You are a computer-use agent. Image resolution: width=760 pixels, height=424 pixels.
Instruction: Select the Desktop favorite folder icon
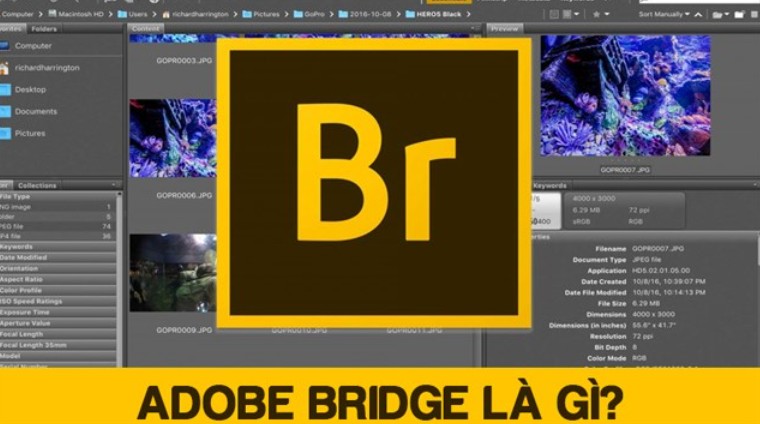pos(5,90)
